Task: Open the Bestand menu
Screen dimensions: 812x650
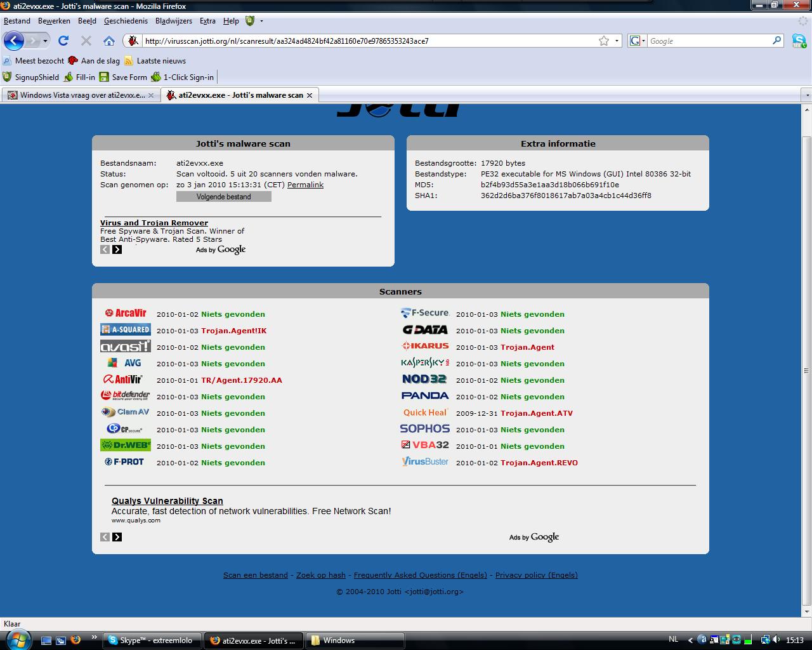Action: 17,21
